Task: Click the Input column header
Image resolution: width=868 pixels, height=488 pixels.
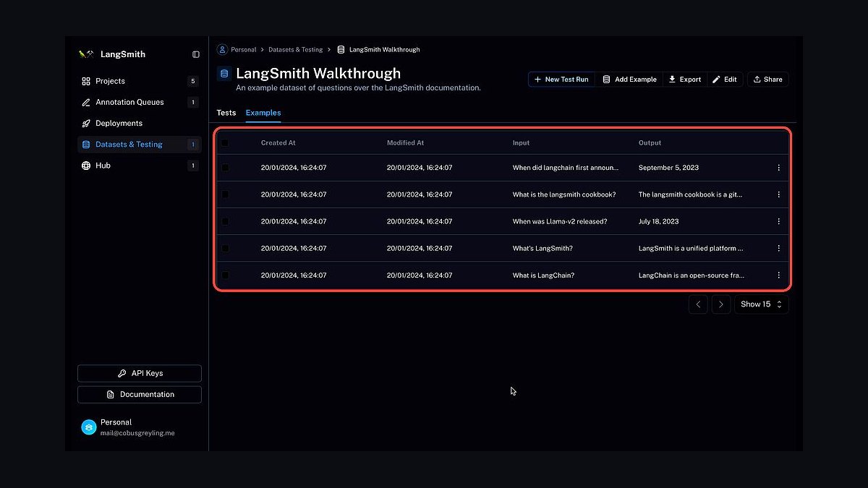Action: click(522, 143)
